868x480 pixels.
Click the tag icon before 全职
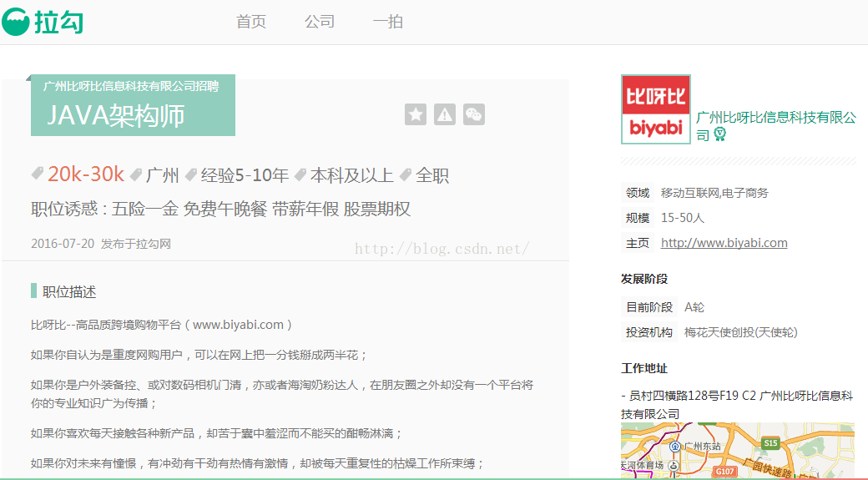[406, 175]
